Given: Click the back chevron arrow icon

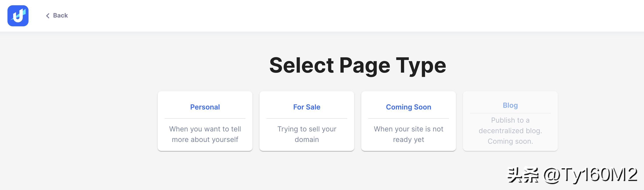Looking at the screenshot, I should pos(48,16).
